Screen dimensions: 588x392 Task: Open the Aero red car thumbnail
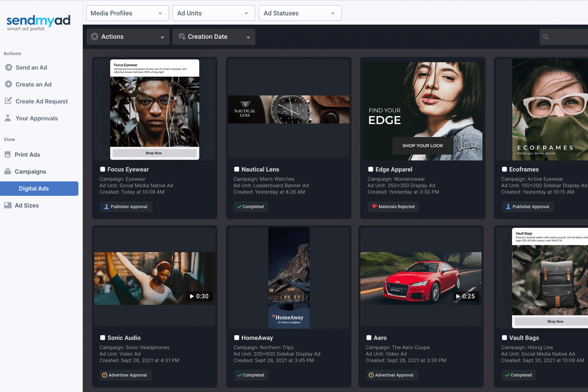tap(421, 278)
